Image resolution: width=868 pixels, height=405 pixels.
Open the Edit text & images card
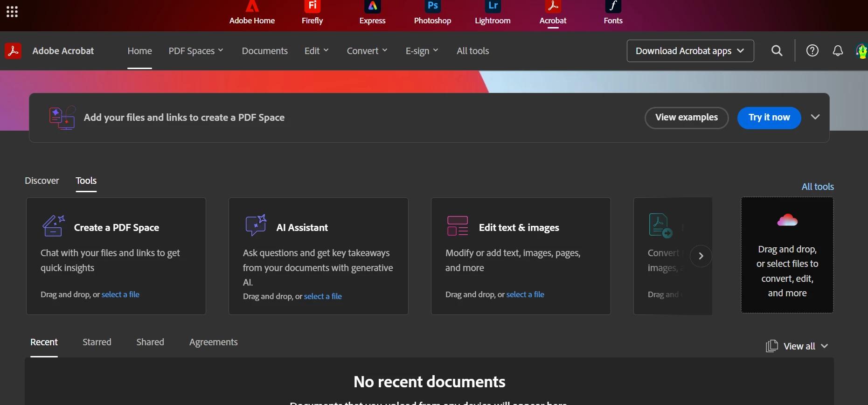tap(521, 256)
